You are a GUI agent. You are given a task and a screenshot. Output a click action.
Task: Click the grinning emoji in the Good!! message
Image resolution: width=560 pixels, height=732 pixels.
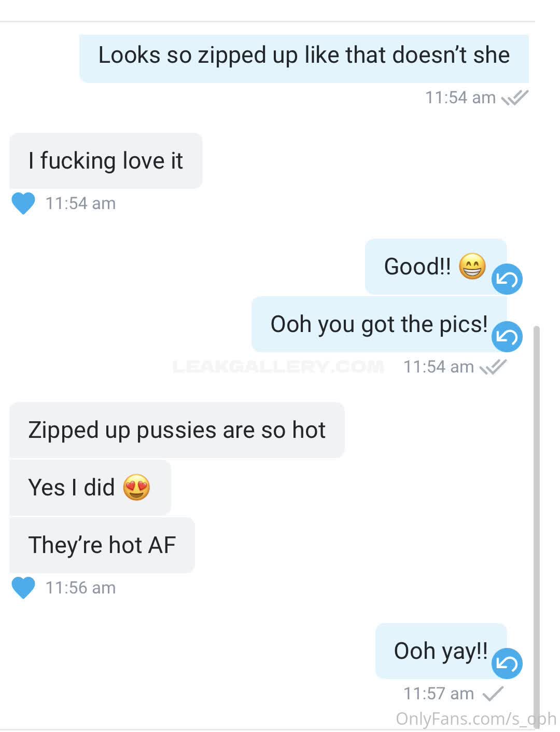tap(472, 267)
